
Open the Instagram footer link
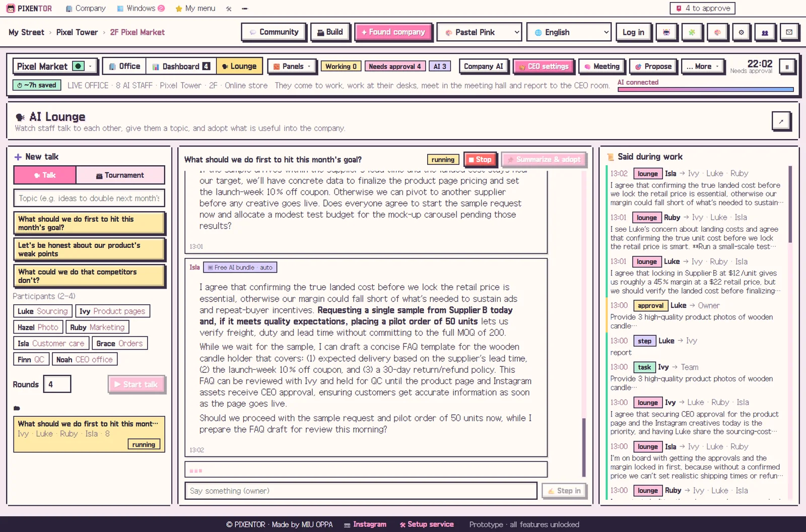coord(365,524)
